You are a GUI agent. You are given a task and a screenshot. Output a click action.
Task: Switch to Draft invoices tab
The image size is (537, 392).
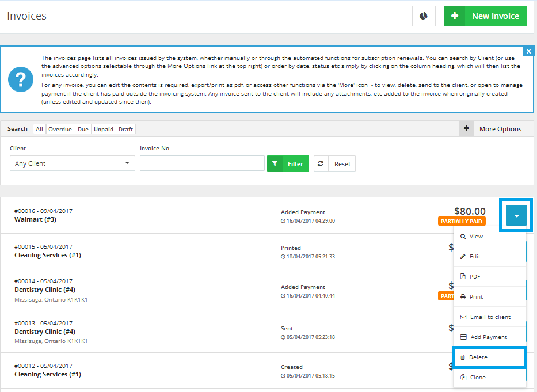[x=125, y=130]
